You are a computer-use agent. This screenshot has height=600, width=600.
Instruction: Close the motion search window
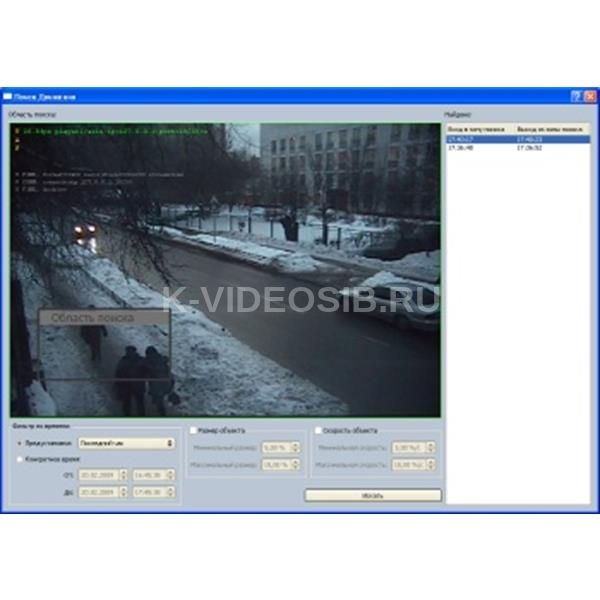[590, 97]
